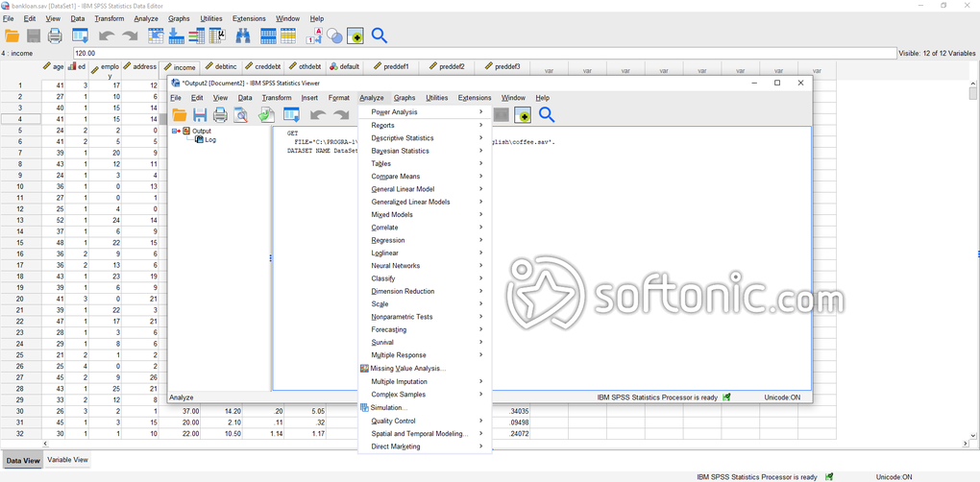
Task: Open the General Linear Model submenu
Action: [427, 189]
